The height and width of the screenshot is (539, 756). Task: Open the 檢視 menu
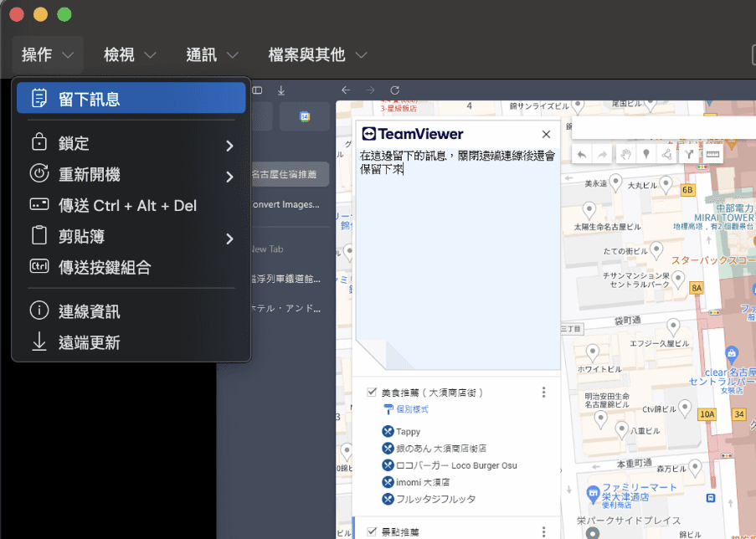[130, 55]
